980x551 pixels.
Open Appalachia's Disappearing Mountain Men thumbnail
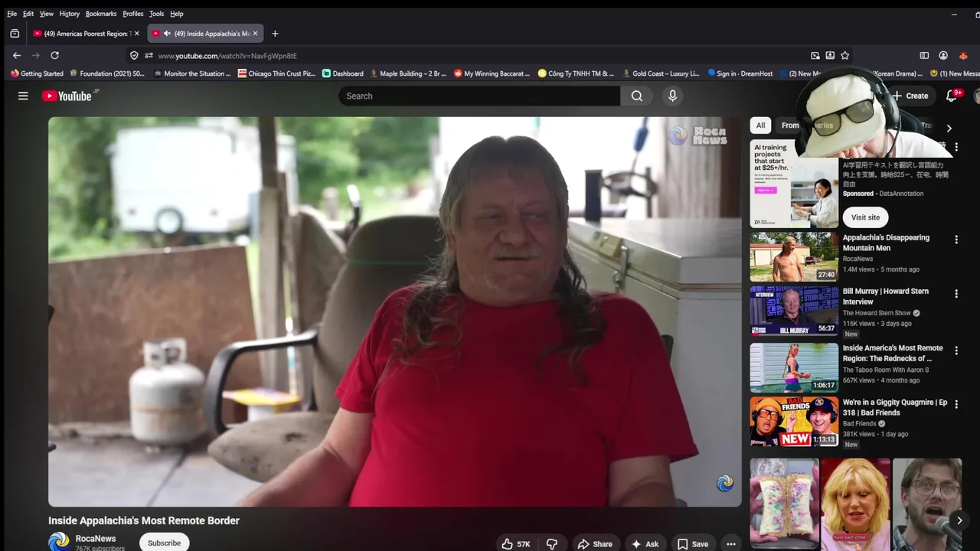(794, 257)
